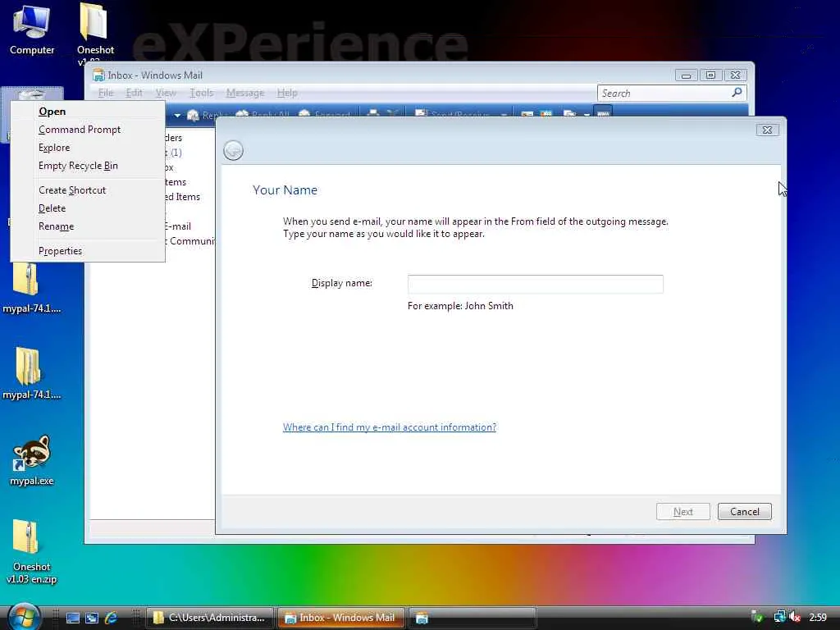
Task: Click the wizard Back arrow button
Action: pyautogui.click(x=233, y=151)
